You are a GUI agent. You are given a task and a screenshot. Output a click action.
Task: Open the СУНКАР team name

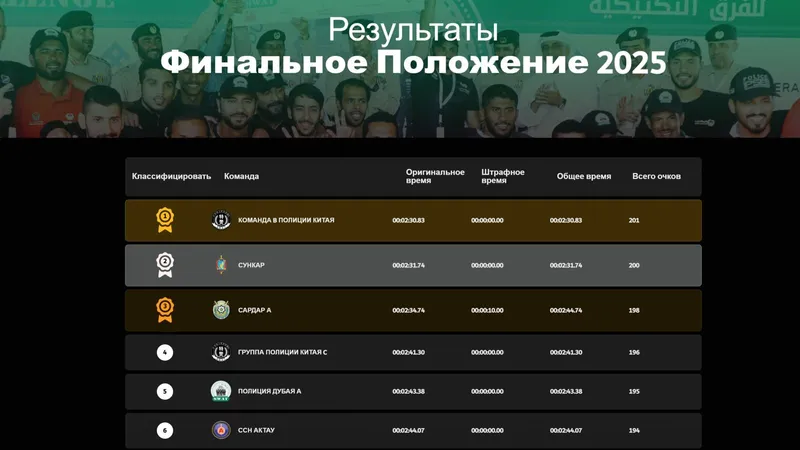click(251, 265)
